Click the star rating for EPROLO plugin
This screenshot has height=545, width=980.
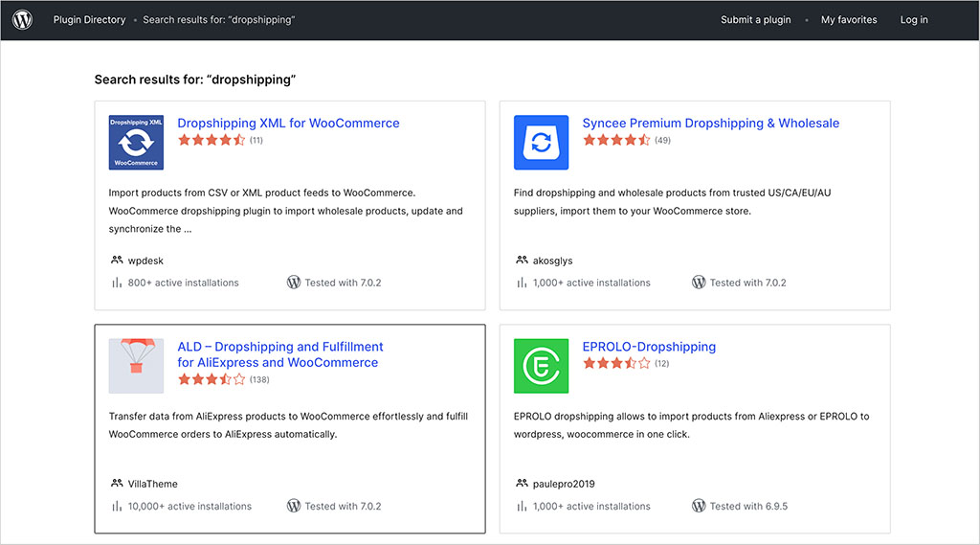[616, 364]
